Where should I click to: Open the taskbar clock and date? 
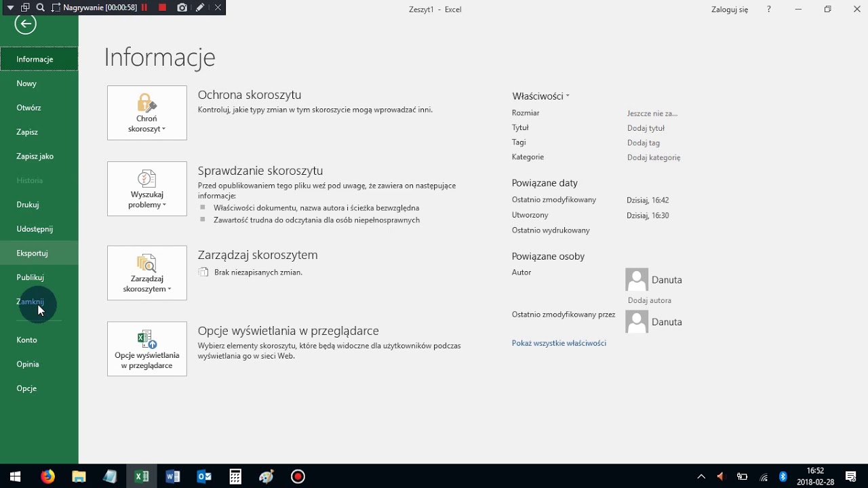pyautogui.click(x=815, y=476)
